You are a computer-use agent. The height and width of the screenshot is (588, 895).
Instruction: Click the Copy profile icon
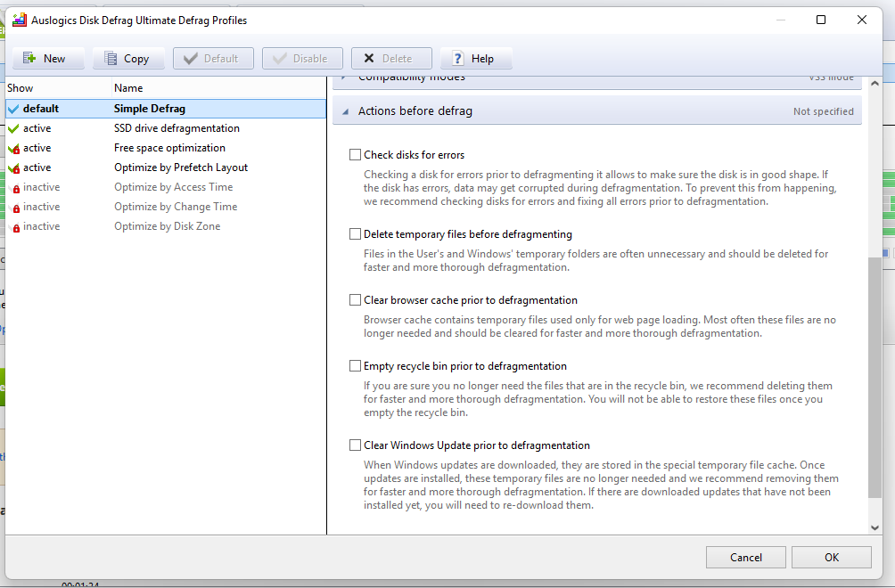[111, 59]
